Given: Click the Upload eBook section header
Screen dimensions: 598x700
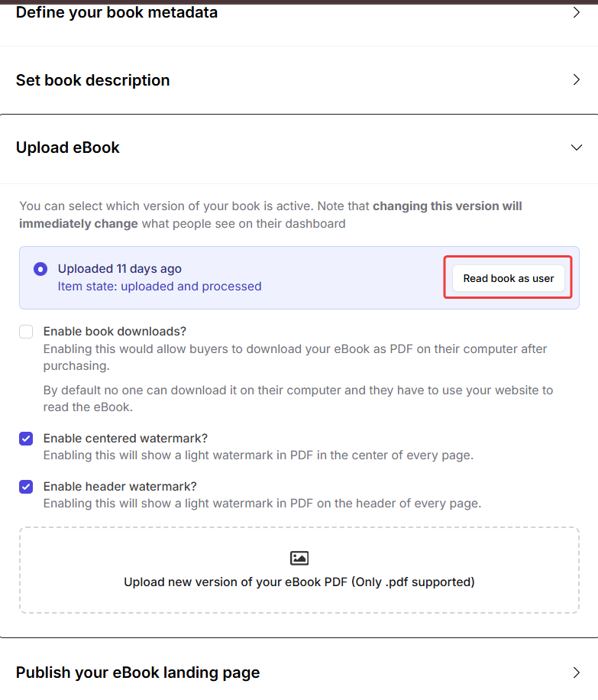Looking at the screenshot, I should 68,147.
